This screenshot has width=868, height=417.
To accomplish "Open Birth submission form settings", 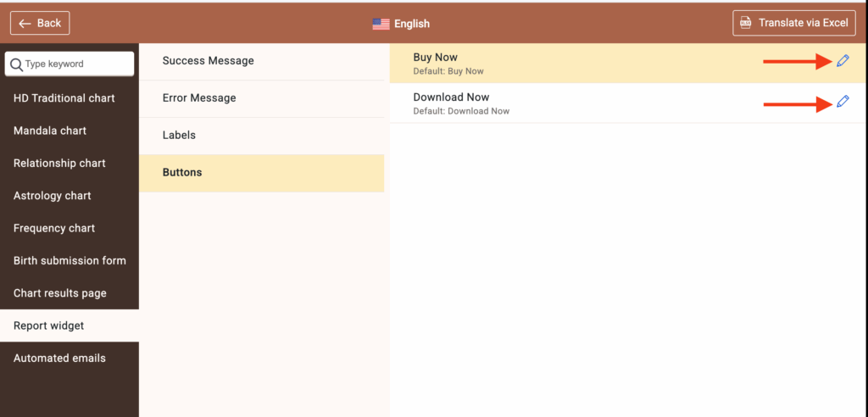I will [70, 260].
